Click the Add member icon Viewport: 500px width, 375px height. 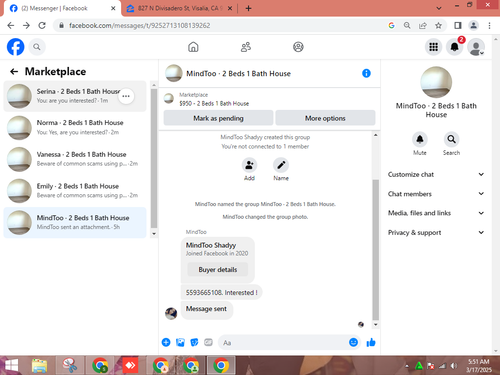click(x=249, y=165)
